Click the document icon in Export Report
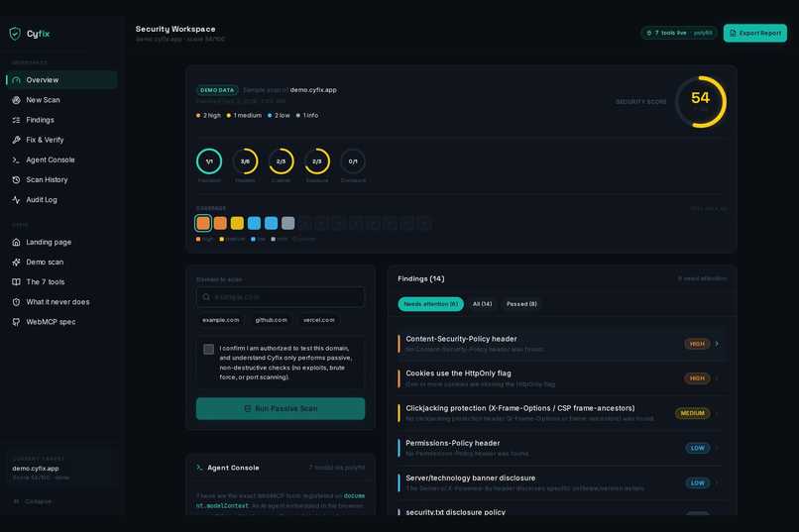Screen dimensions: 799x532 coord(733,33)
